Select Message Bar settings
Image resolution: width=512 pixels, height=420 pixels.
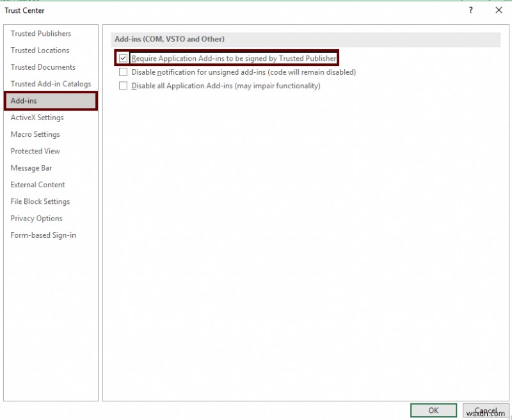pos(31,167)
